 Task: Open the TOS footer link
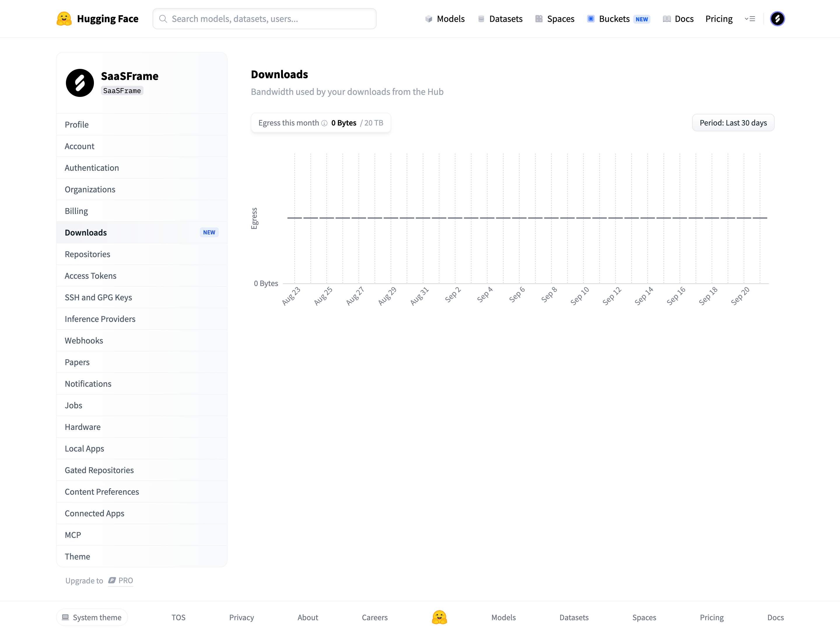point(178,618)
